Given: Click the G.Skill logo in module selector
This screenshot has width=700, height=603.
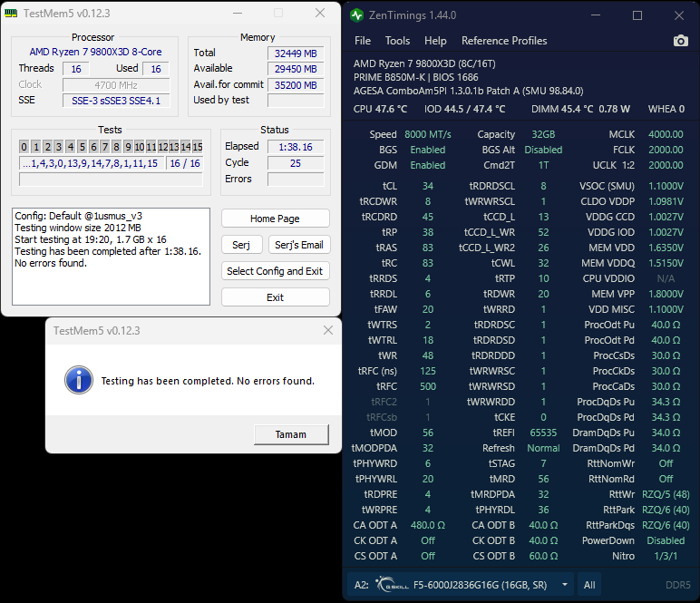Looking at the screenshot, I should pyautogui.click(x=392, y=585).
